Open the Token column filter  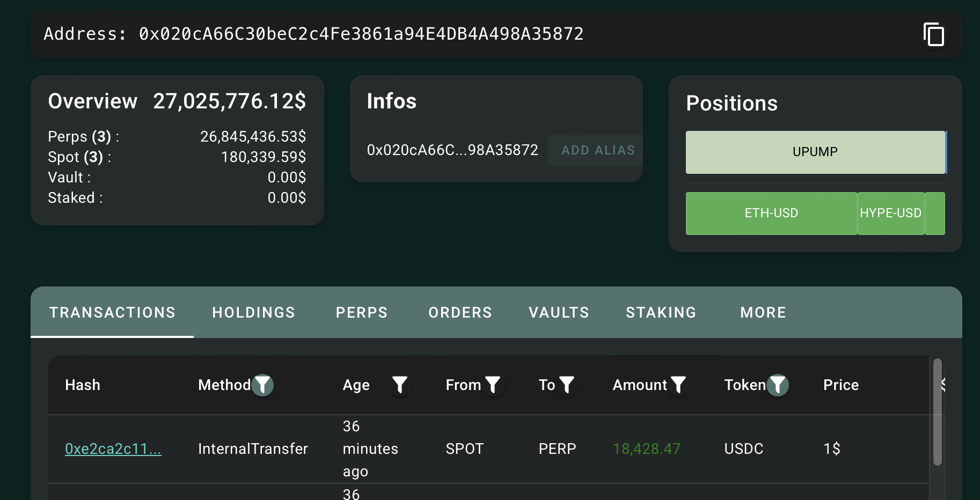[778, 385]
